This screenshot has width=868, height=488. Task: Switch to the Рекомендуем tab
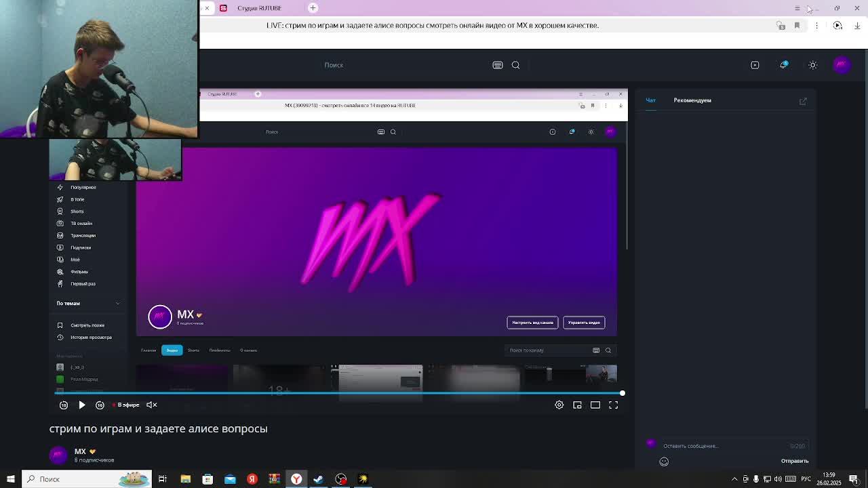(x=692, y=100)
